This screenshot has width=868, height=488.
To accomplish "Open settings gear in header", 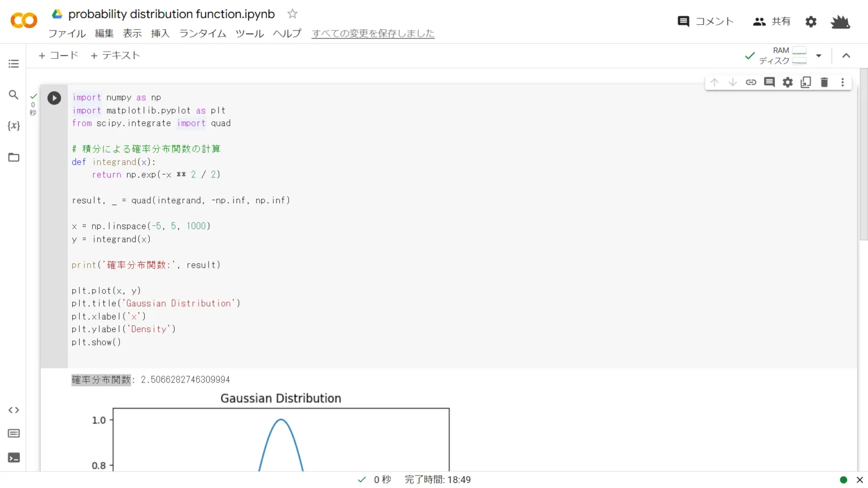I will 811,21.
